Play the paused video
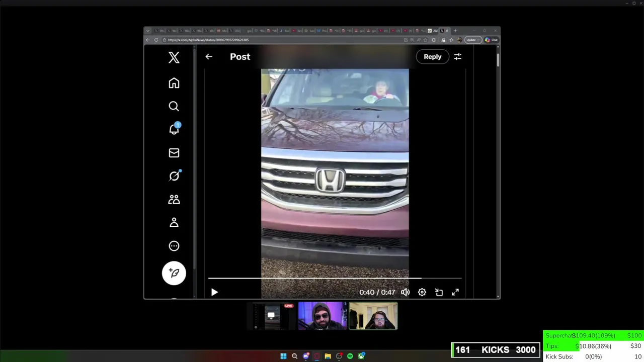644x362 pixels. (x=214, y=292)
